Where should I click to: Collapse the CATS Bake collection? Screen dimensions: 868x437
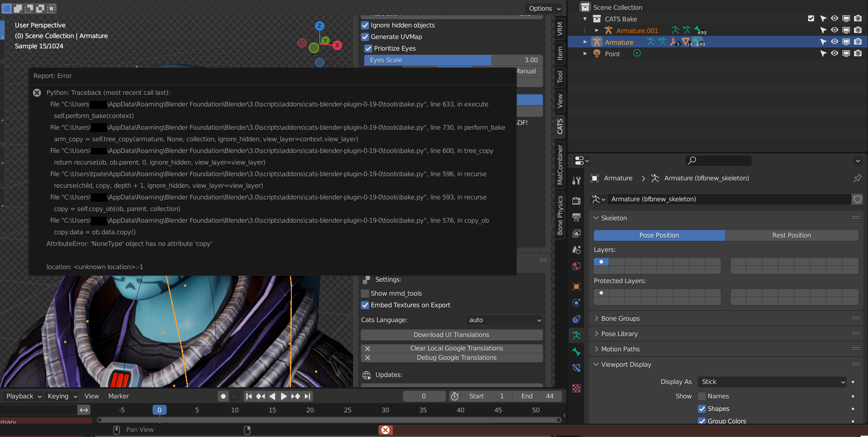585,19
